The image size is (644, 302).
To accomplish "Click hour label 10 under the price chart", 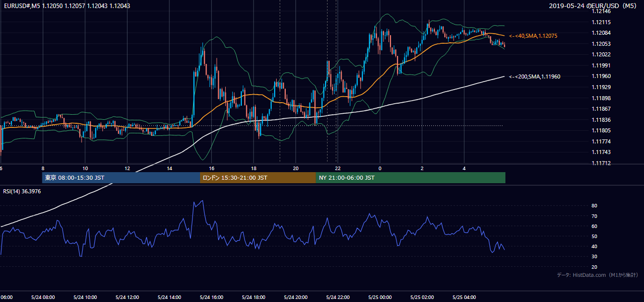I will (85, 169).
